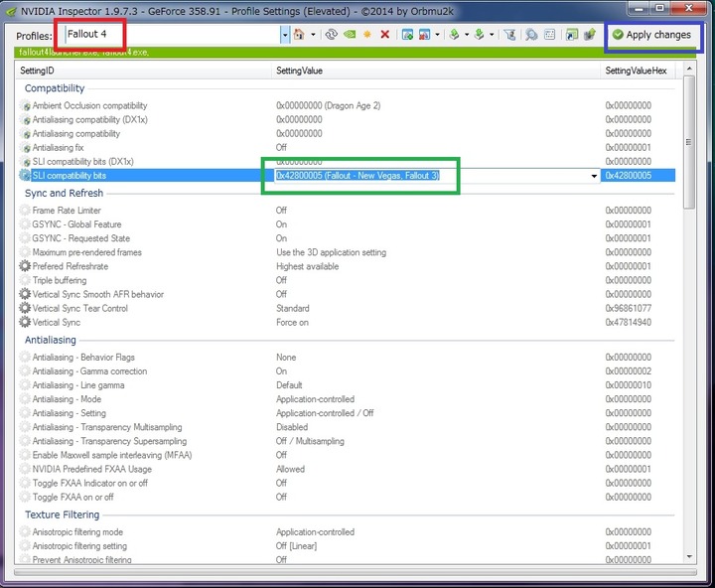Image resolution: width=715 pixels, height=588 pixels.
Task: Open the dropdown arrow next to home icon
Action: pos(313,34)
